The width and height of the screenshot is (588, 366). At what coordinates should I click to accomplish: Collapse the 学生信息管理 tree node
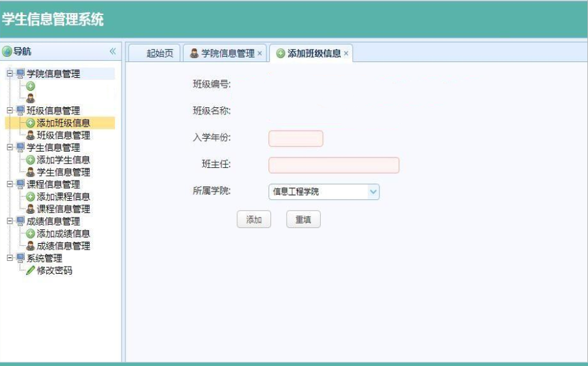pos(10,147)
